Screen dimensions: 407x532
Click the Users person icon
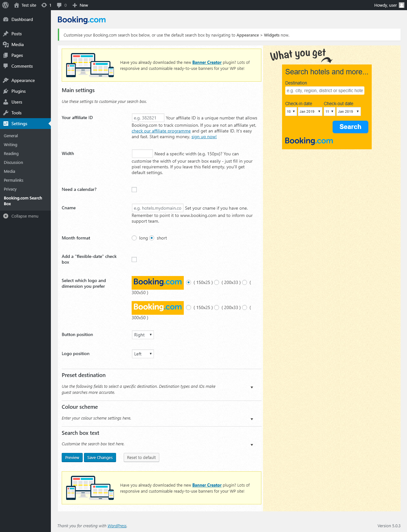pyautogui.click(x=6, y=102)
